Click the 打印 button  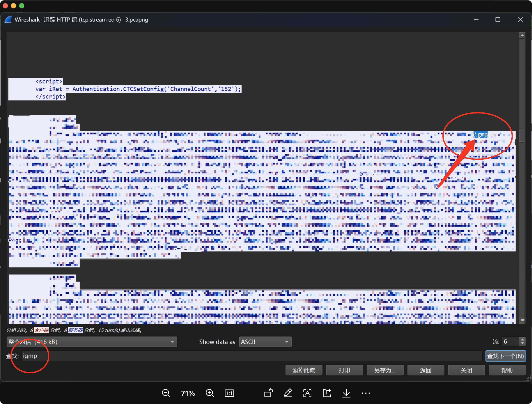344,370
